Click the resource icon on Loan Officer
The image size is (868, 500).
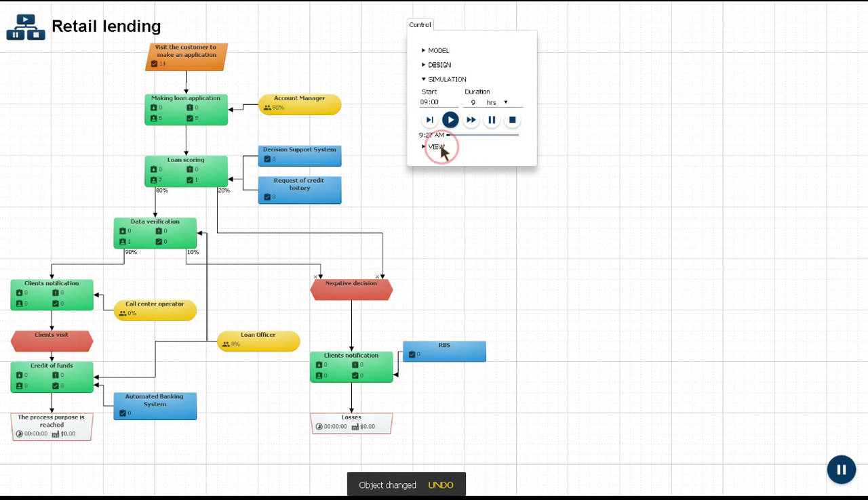[x=225, y=344]
